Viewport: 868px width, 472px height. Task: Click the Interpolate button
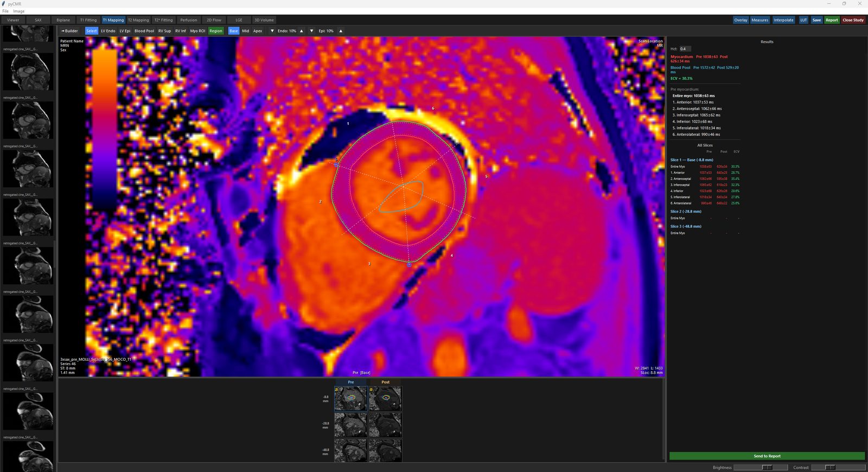(x=783, y=20)
